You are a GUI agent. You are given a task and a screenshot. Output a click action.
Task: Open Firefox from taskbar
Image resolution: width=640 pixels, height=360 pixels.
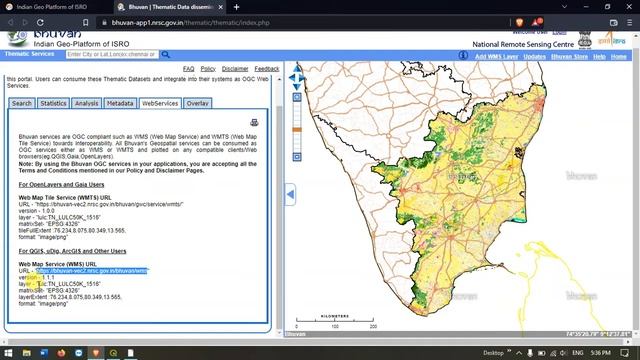[x=61, y=353]
